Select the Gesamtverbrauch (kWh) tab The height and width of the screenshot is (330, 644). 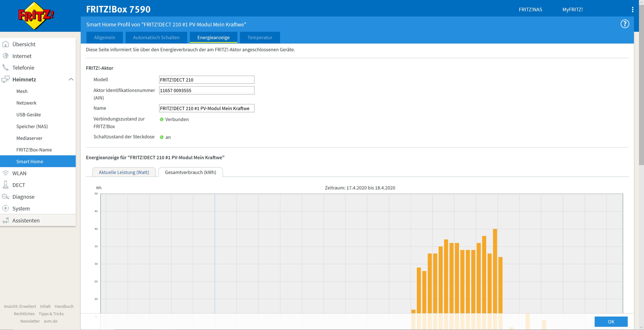(191, 172)
